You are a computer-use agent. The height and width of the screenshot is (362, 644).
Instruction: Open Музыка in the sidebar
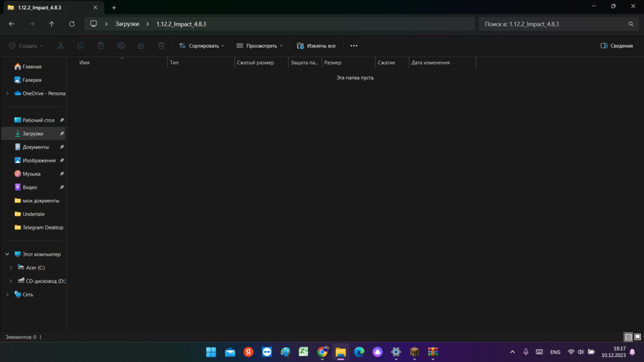(x=33, y=174)
